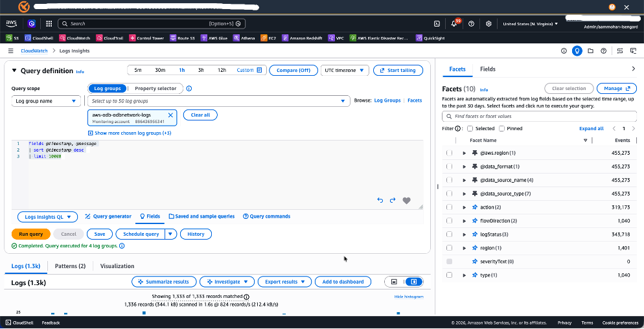Click the Find facets or facet values field
The height and width of the screenshot is (329, 644).
click(539, 117)
